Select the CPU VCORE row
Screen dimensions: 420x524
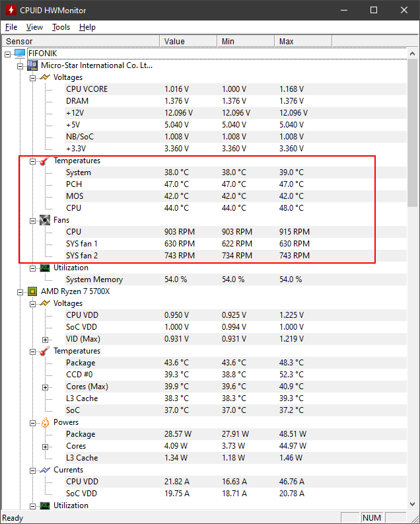[x=87, y=89]
